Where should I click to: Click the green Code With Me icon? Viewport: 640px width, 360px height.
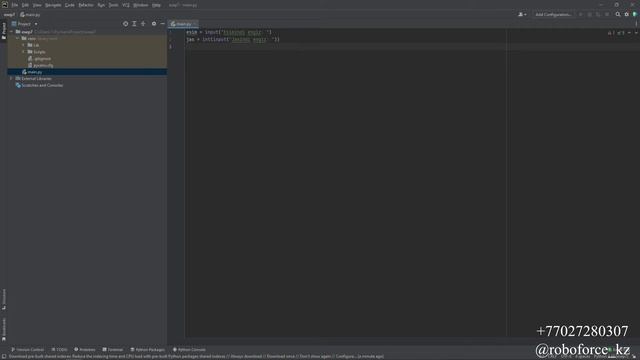click(x=635, y=15)
